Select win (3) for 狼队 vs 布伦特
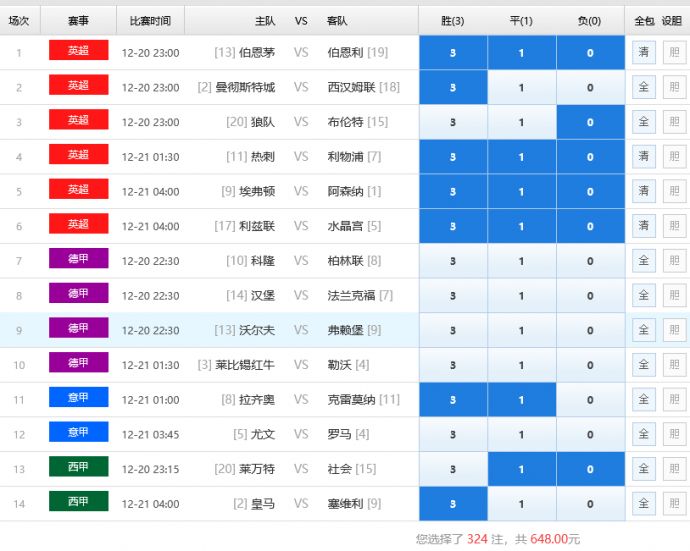 tap(453, 122)
